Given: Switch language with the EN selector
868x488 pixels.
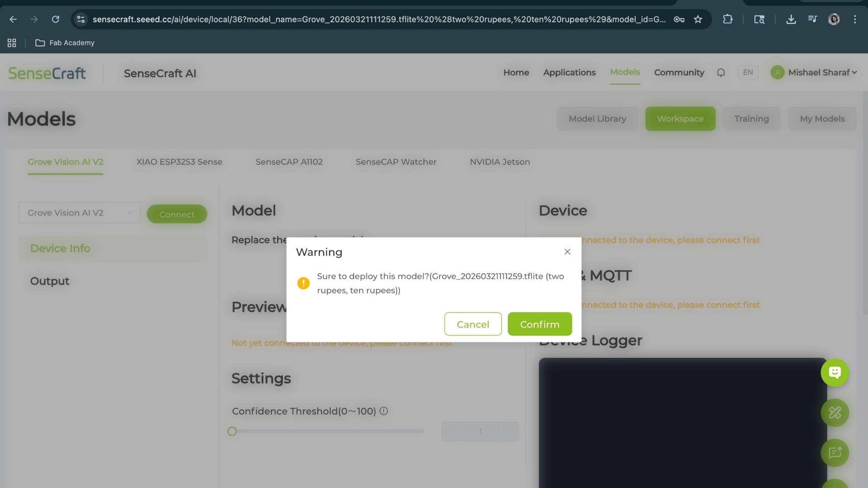Looking at the screenshot, I should coord(748,73).
